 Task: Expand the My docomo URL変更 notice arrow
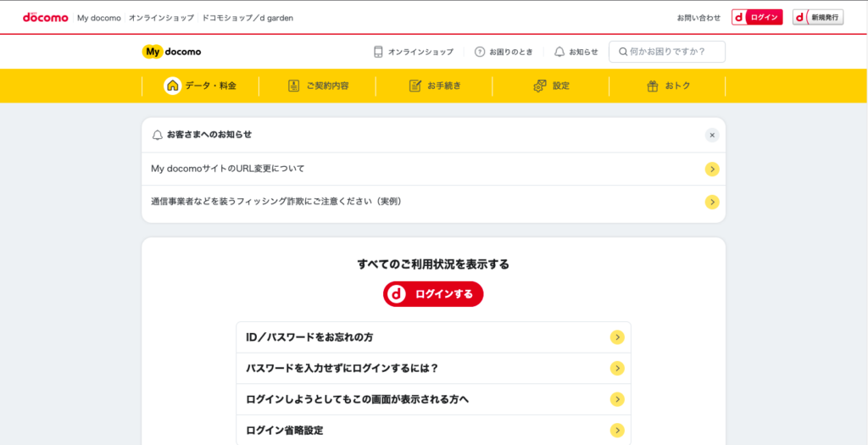click(712, 170)
